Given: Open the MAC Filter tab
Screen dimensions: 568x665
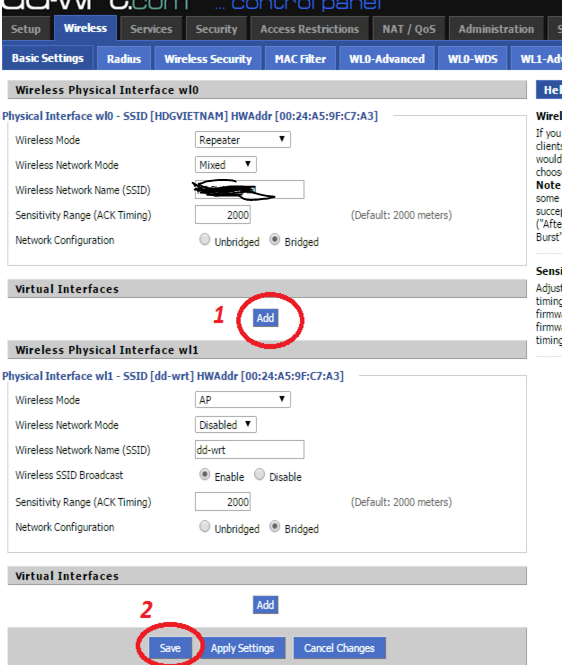Looking at the screenshot, I should pos(300,59).
